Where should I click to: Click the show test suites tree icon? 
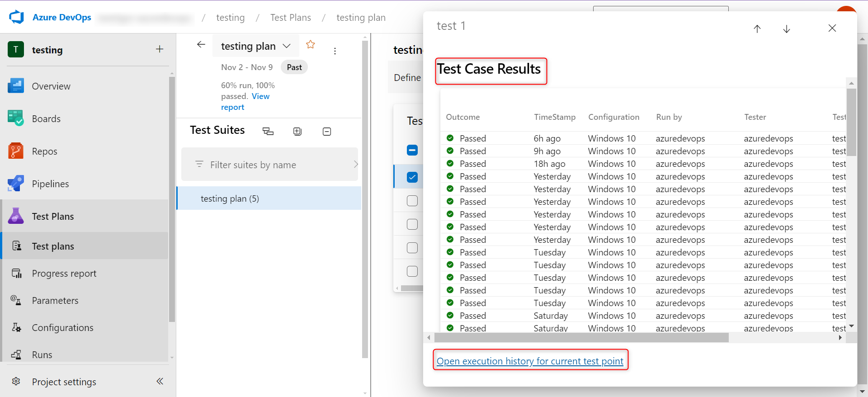click(268, 132)
